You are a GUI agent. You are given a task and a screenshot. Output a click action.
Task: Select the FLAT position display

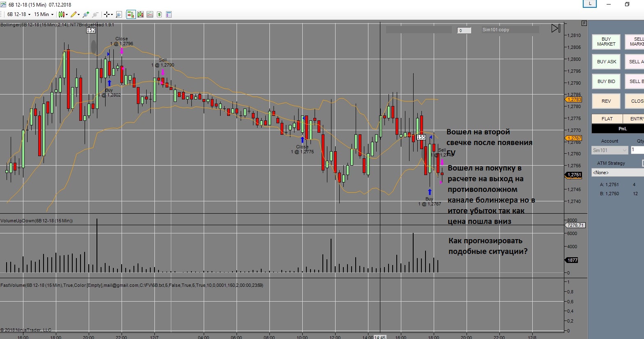coord(607,119)
